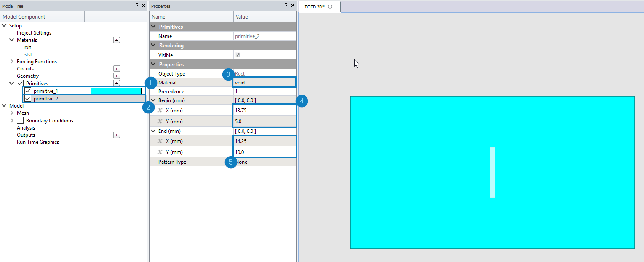
Task: Select Outputs in the model tree
Action: (x=26, y=135)
